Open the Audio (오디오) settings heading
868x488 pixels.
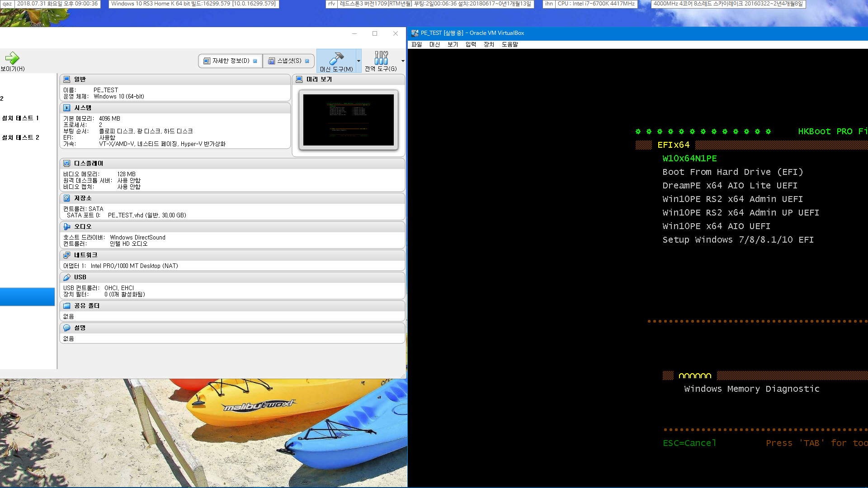pyautogui.click(x=83, y=226)
